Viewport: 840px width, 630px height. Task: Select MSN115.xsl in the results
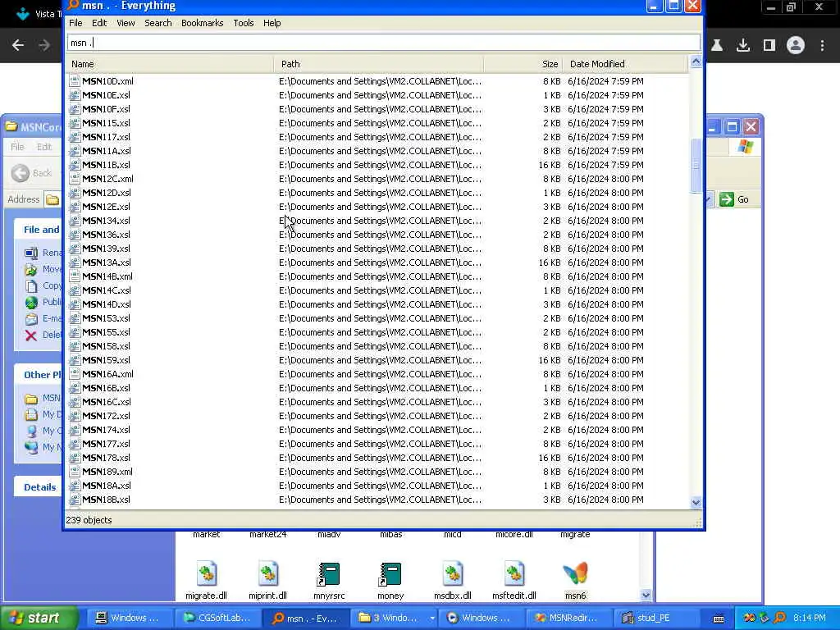(x=106, y=123)
